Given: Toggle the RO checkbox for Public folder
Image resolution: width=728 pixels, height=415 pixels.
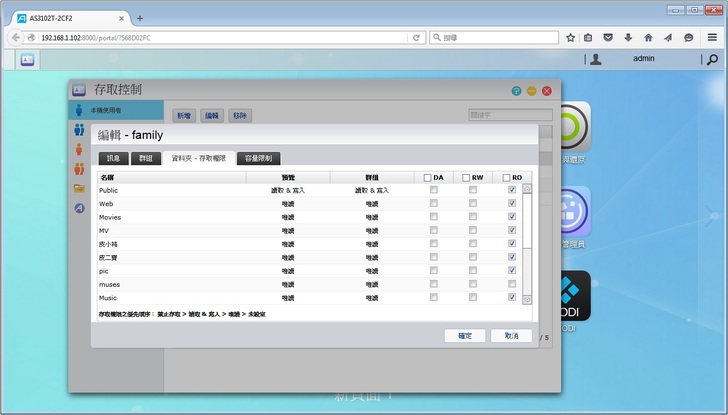Looking at the screenshot, I should tap(512, 190).
